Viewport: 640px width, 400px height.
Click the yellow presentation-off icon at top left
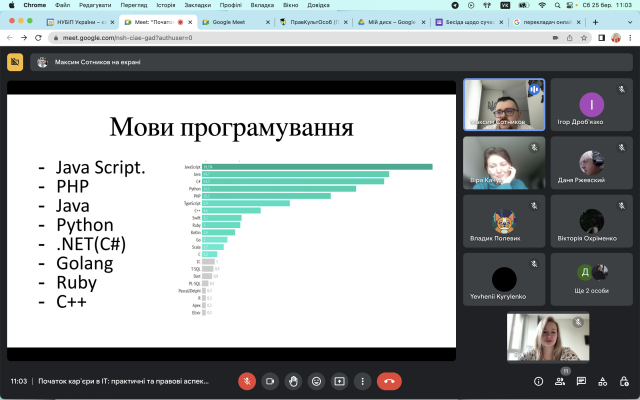click(x=15, y=62)
